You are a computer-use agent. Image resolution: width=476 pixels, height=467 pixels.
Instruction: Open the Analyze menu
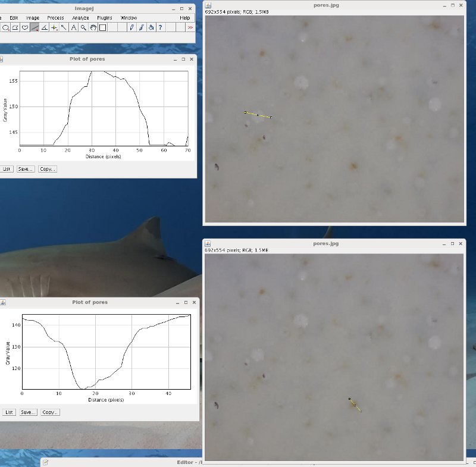(80, 18)
